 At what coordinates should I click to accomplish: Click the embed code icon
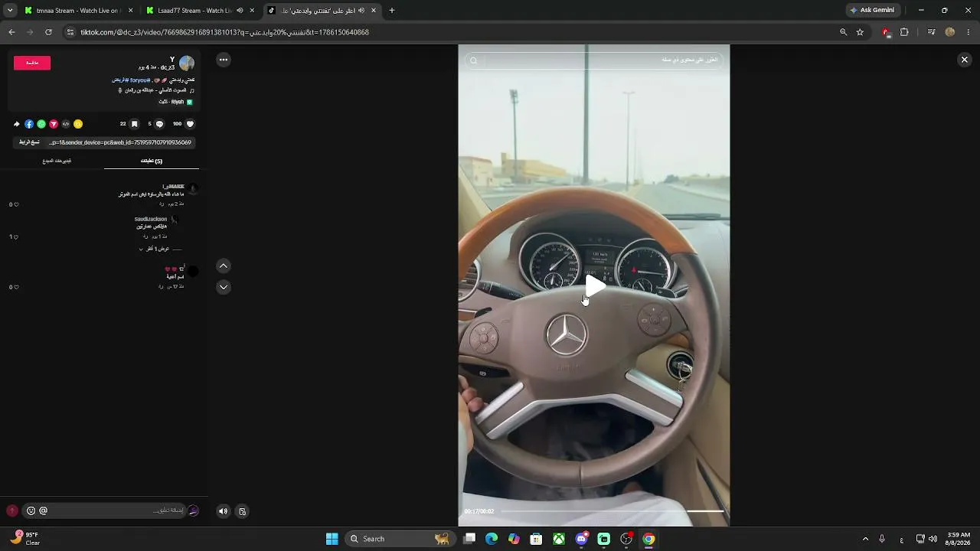point(66,124)
